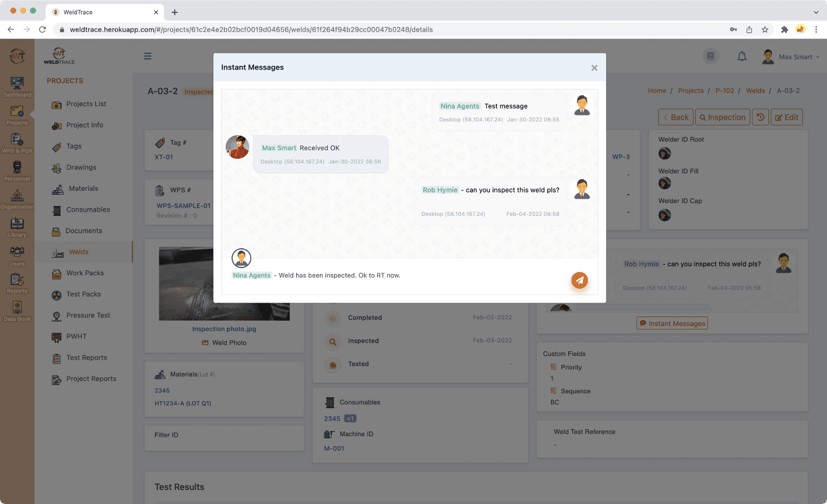The image size is (827, 504).
Task: Open Dashboard in the left rail
Action: click(x=17, y=87)
